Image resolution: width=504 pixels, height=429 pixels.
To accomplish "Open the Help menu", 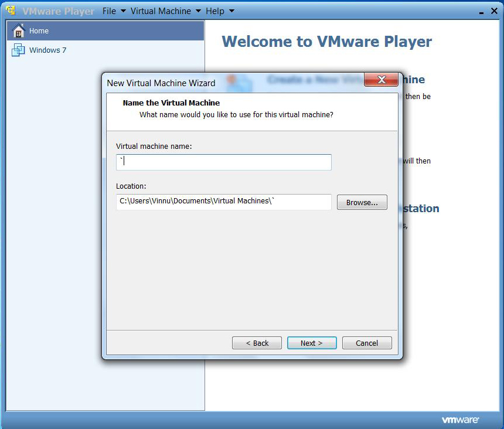I will click(x=215, y=11).
